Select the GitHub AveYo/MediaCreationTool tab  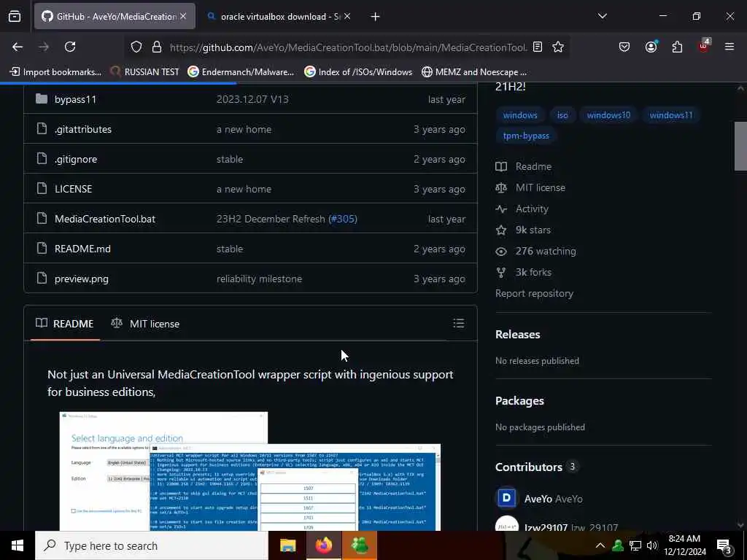coord(115,17)
